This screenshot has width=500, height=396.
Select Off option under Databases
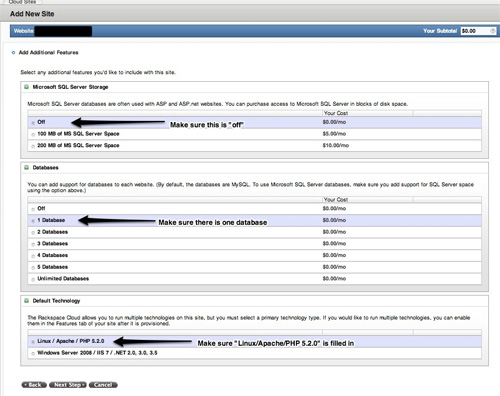click(x=33, y=209)
